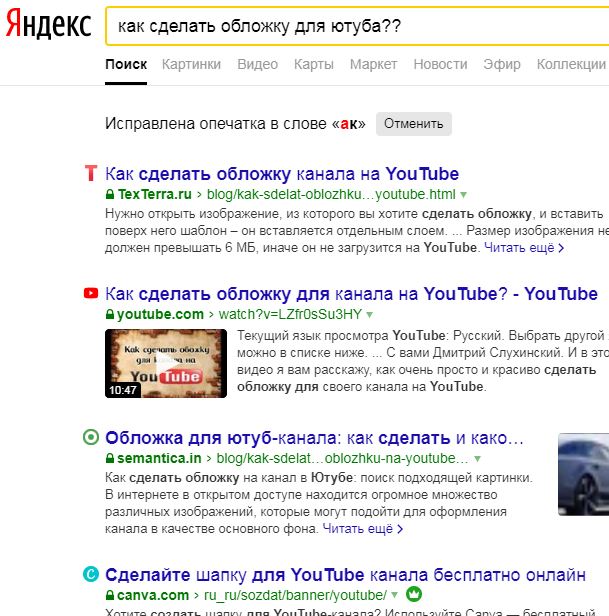
Task: Click the green lock before youtube.com
Action: [110, 314]
